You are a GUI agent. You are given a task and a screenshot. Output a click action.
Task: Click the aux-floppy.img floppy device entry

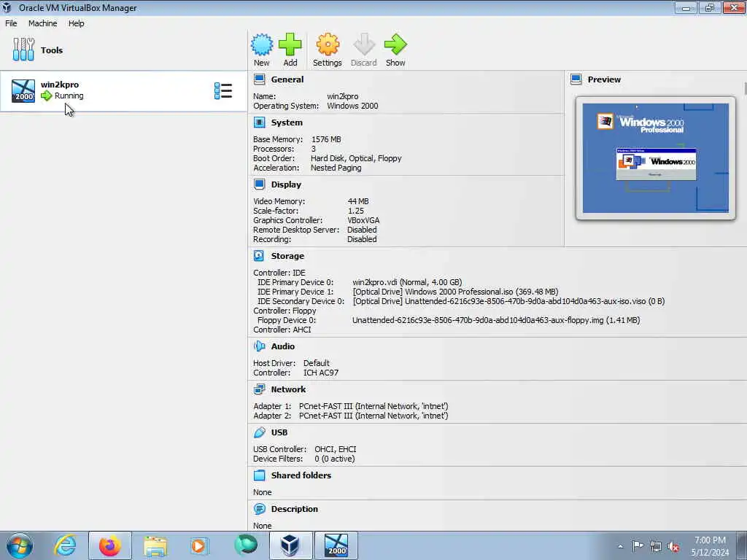tap(496, 320)
